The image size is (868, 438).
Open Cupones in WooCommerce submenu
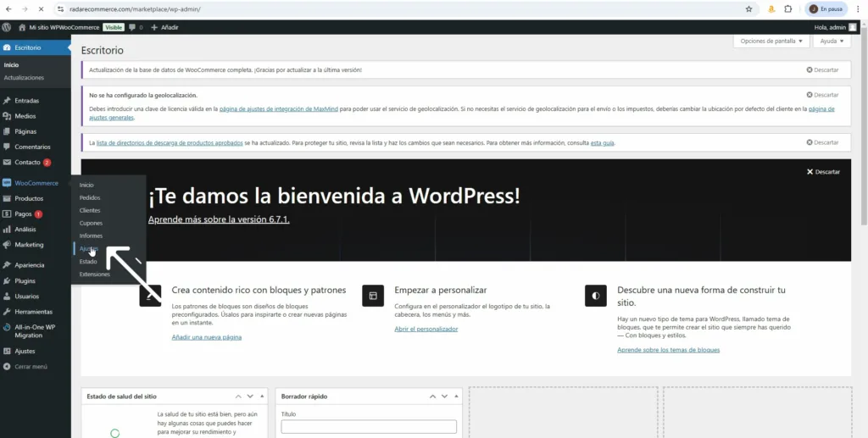tap(91, 223)
